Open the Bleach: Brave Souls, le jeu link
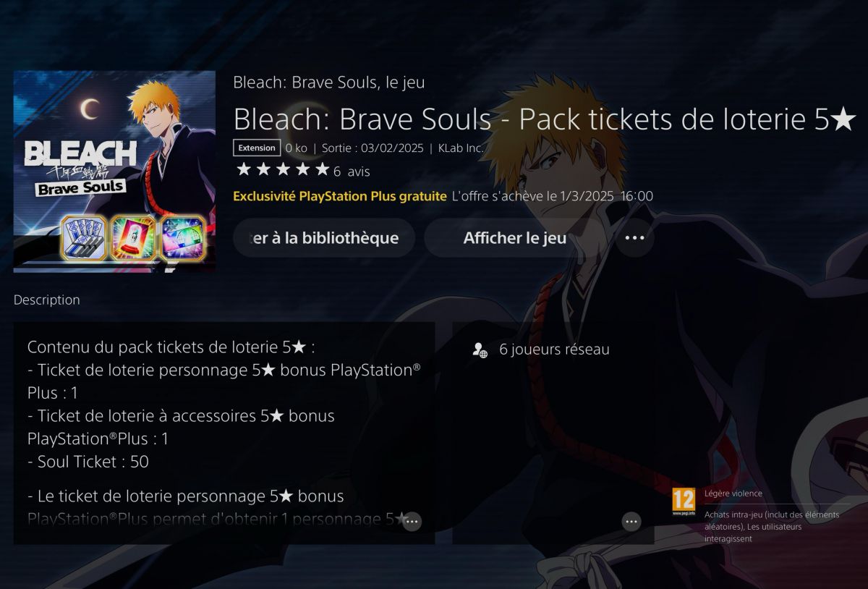Viewport: 868px width, 589px height. pos(329,82)
